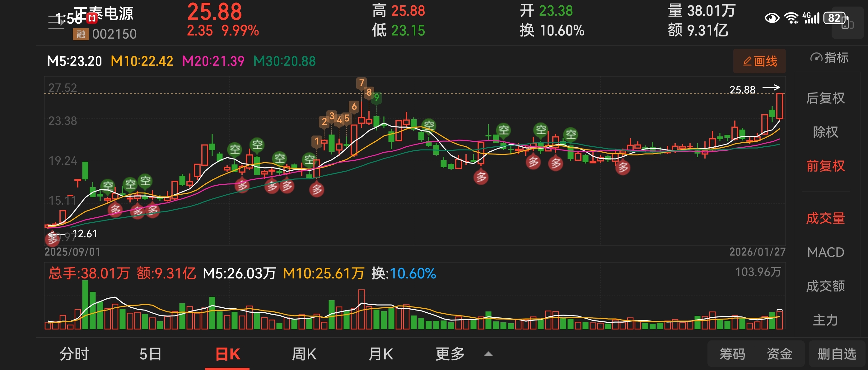The image size is (868, 370).
Task: Expand the 更多 period options
Action: point(450,354)
